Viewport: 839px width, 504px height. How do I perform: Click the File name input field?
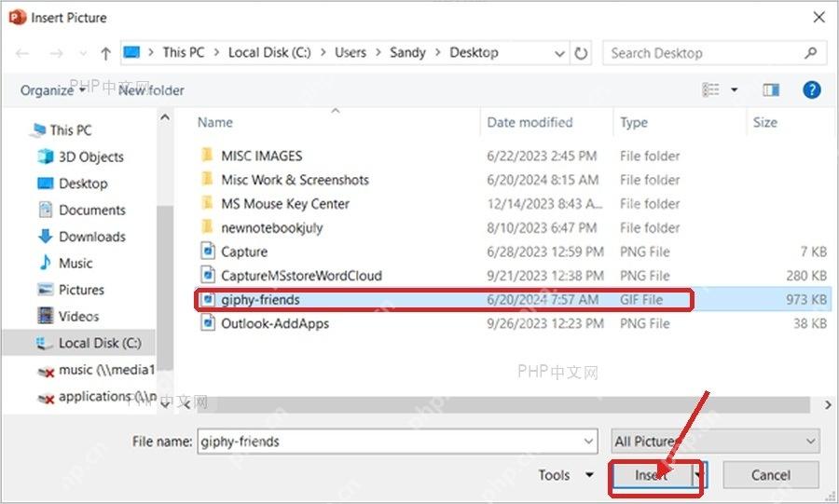[397, 442]
